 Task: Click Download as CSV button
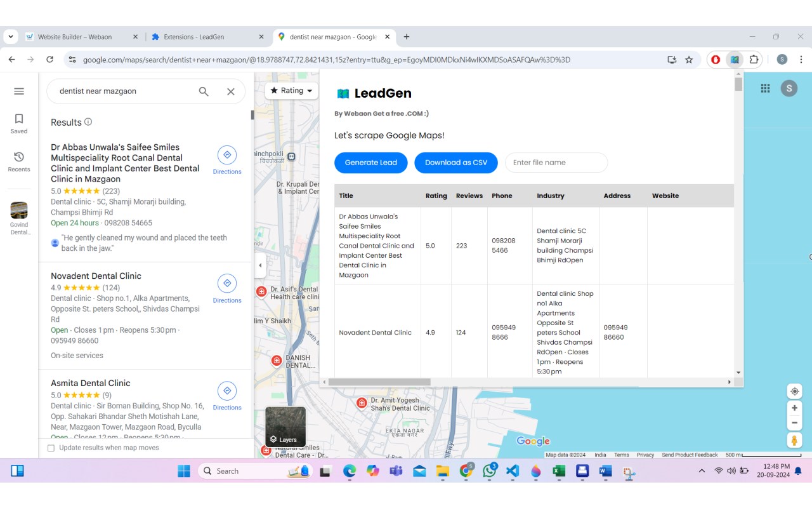[456, 163]
